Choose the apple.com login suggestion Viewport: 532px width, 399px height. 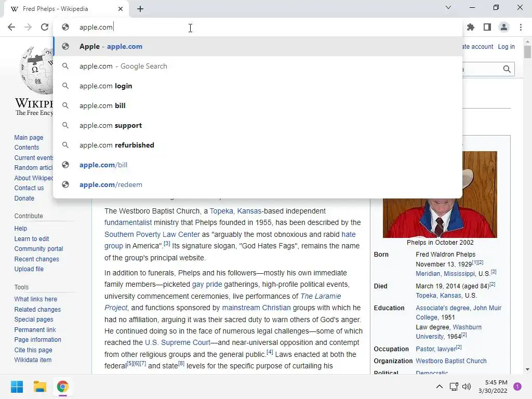click(258, 86)
